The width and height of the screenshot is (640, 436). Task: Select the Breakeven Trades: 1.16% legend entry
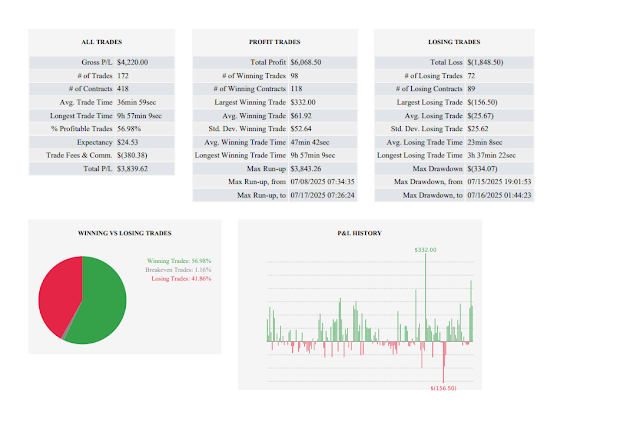point(178,270)
